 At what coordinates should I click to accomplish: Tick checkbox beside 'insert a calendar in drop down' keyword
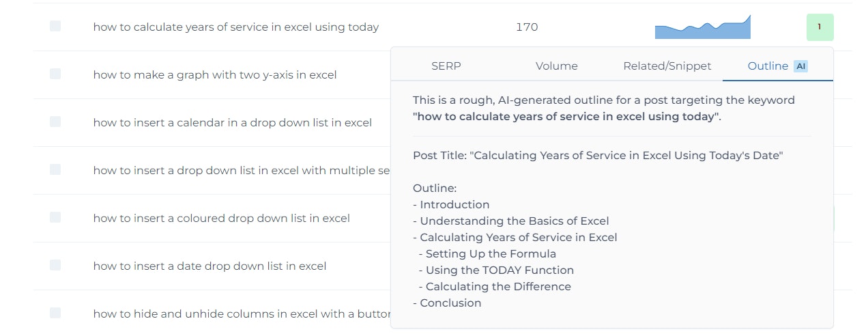coord(55,122)
